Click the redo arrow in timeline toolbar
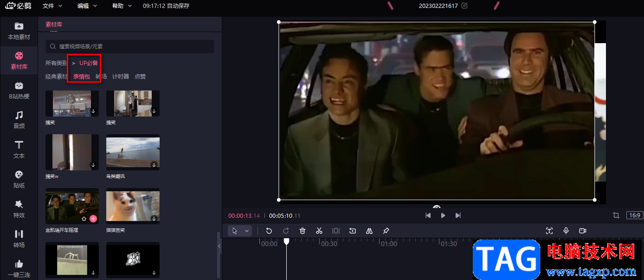 click(286, 231)
